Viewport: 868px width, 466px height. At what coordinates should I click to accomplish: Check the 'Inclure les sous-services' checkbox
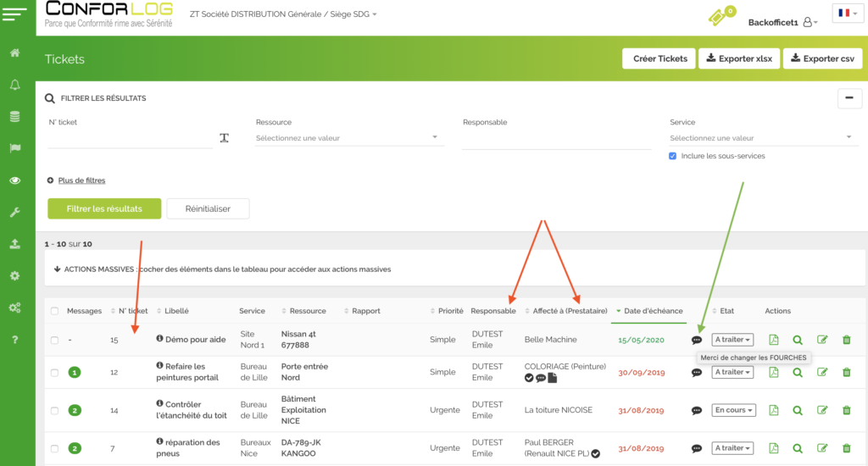[x=673, y=156]
